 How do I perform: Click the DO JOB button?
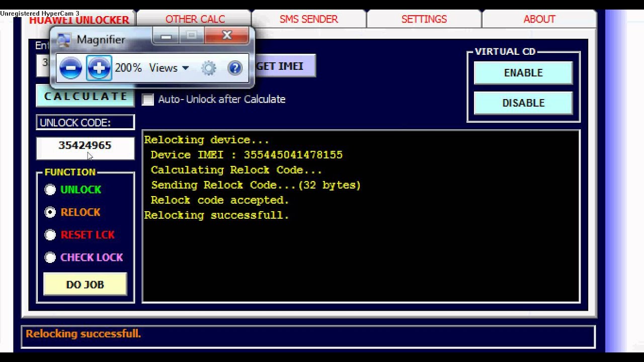coord(85,285)
